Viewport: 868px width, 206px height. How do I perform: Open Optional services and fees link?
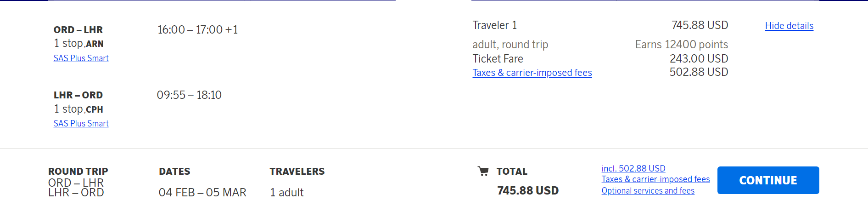[x=648, y=190]
